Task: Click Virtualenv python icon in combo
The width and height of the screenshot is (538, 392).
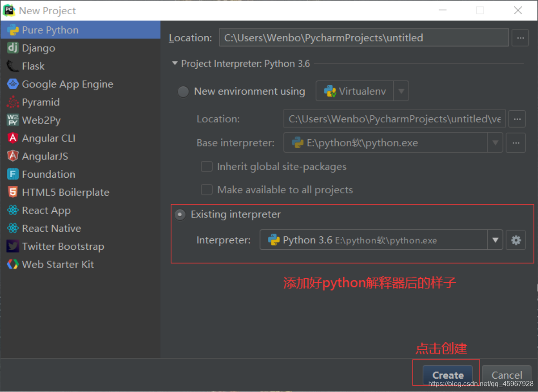Action: [330, 91]
